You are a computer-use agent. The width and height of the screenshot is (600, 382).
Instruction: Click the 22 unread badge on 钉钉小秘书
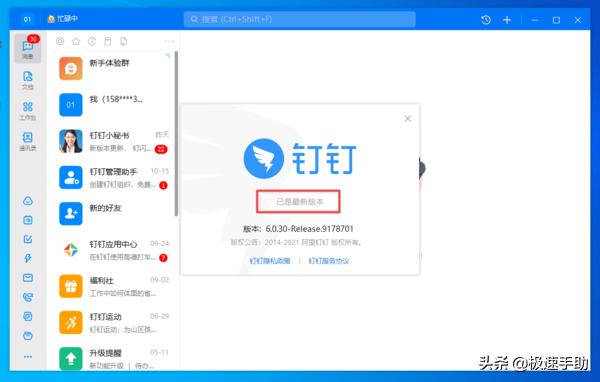[x=161, y=149]
